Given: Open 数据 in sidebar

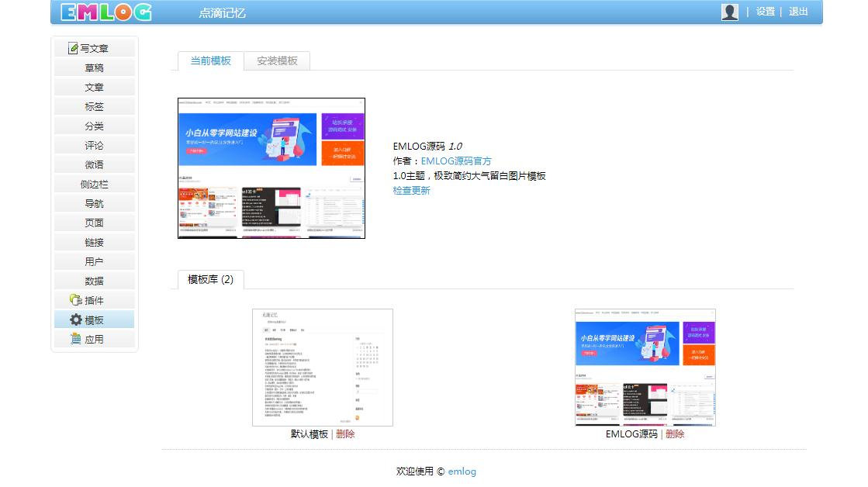Looking at the screenshot, I should click(94, 281).
